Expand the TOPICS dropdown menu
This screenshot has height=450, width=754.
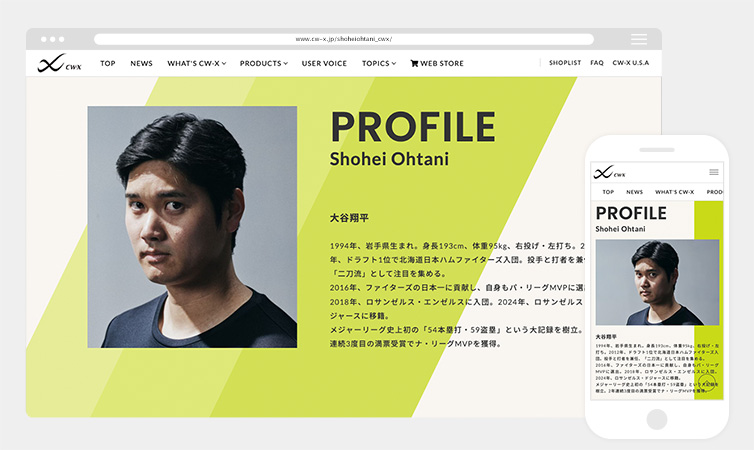pos(379,63)
